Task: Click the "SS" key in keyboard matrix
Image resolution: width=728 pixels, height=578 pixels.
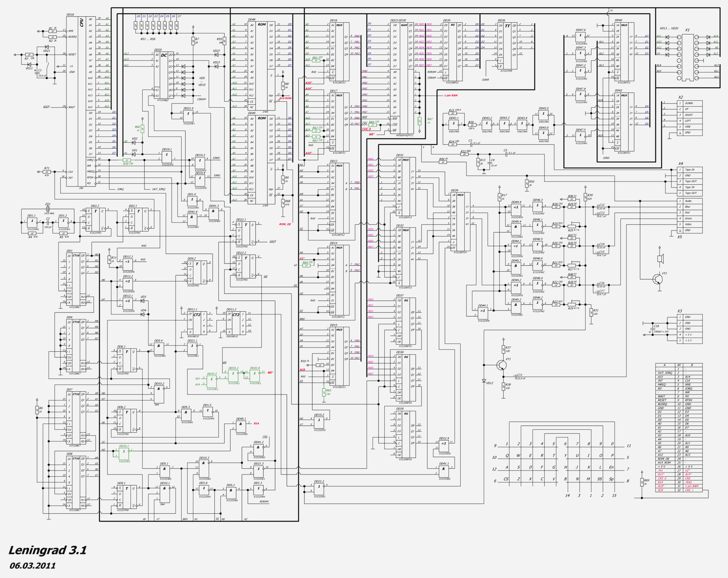Action: click(600, 479)
